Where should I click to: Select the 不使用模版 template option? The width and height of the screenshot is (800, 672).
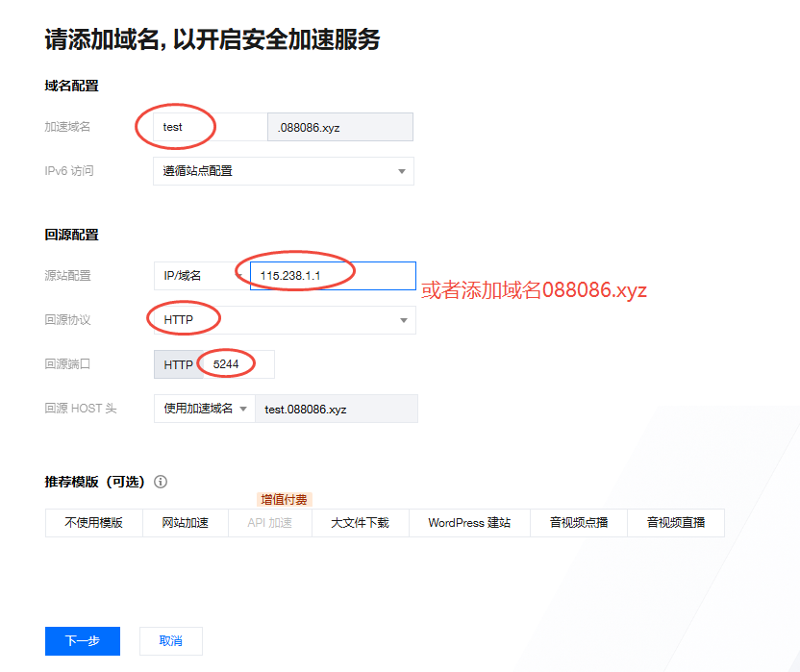tap(93, 523)
